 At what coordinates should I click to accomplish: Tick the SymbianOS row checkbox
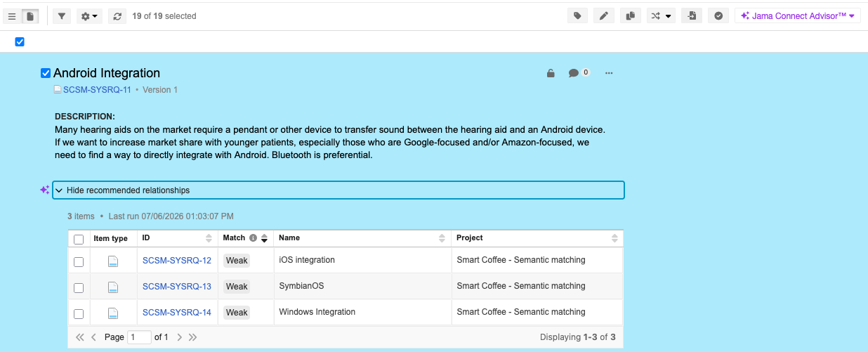(x=79, y=287)
